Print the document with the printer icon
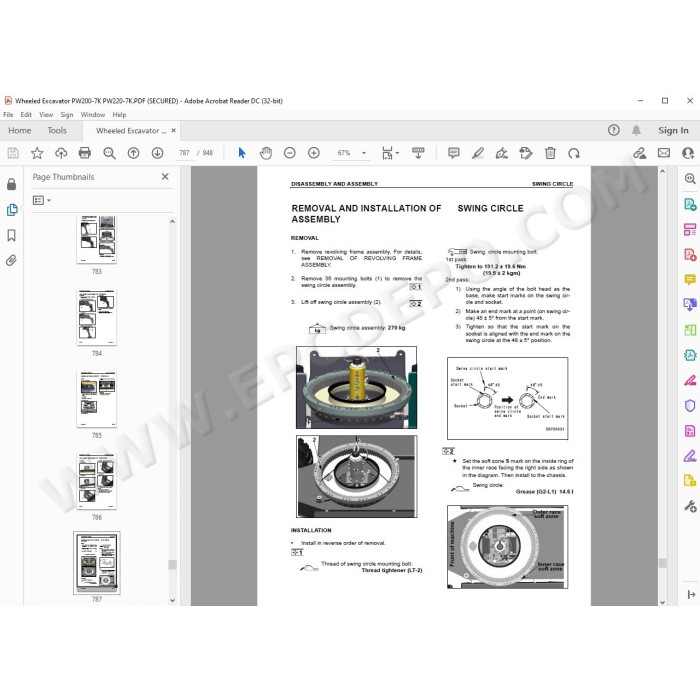 84,153
